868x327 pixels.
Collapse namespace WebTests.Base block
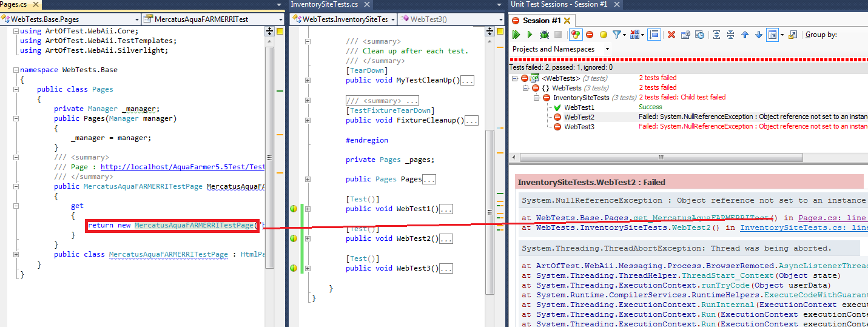point(16,70)
